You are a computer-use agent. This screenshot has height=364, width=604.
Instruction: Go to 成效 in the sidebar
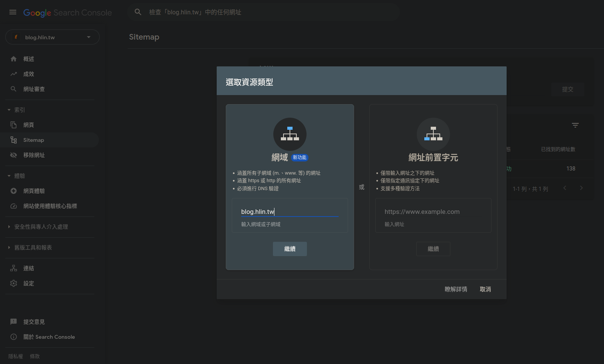click(x=29, y=74)
